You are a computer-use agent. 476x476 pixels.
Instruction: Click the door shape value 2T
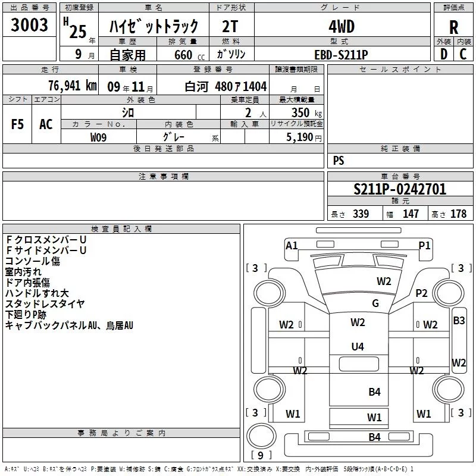pyautogui.click(x=230, y=26)
